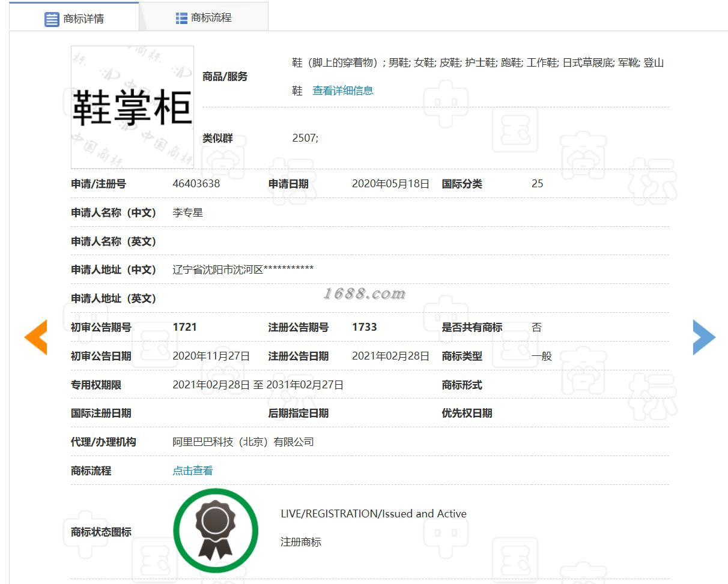The image size is (728, 584).
Task: Click the 类似群 label
Action: pos(217,138)
